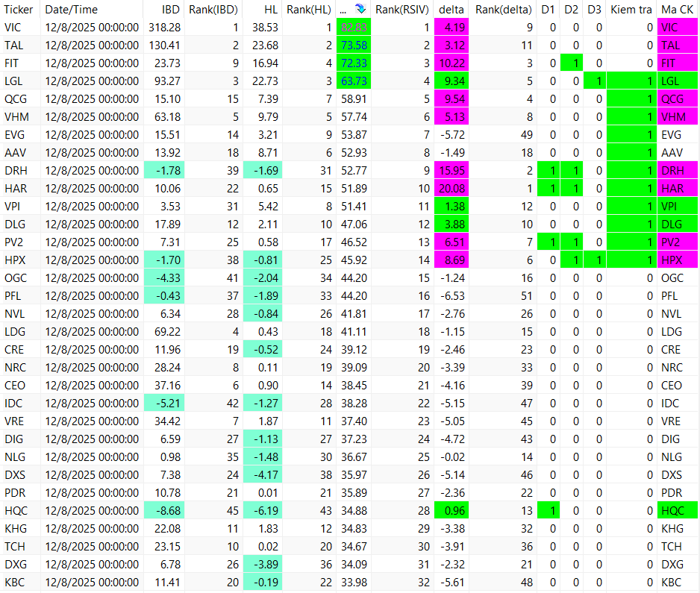Select TAL in the Ticker column
Screen dimensions: 700x593
tap(13, 45)
